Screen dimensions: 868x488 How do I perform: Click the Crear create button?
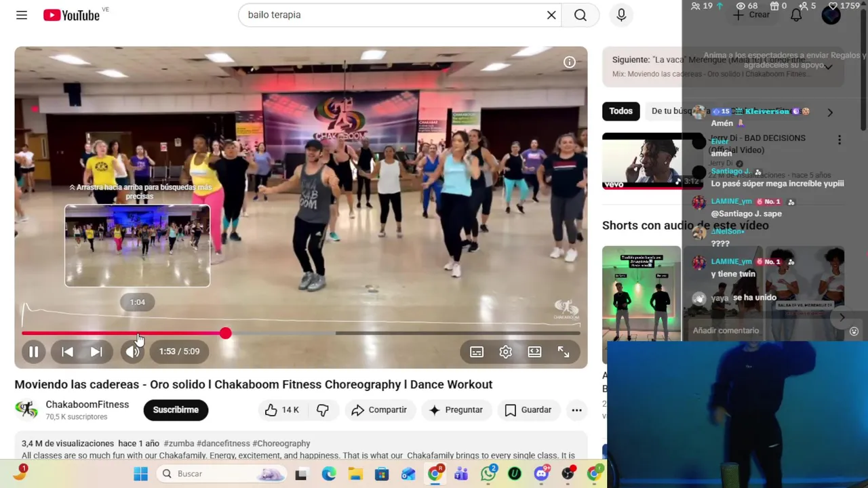click(751, 15)
